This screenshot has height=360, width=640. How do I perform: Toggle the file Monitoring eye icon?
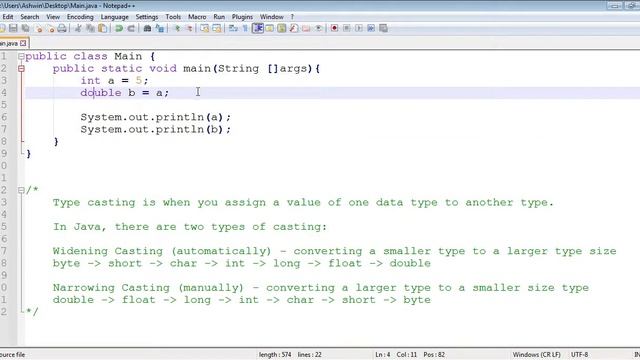[x=318, y=28]
